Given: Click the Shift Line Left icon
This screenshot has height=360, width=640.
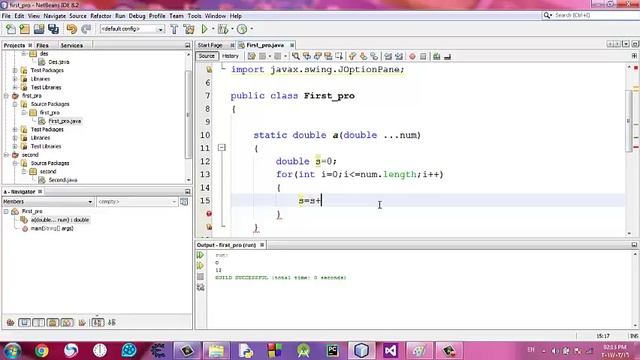Looking at the screenshot, I should 388,56.
